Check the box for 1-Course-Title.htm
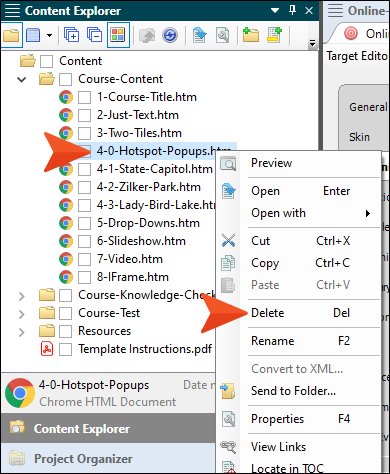This screenshot has width=390, height=474. pos(84,97)
